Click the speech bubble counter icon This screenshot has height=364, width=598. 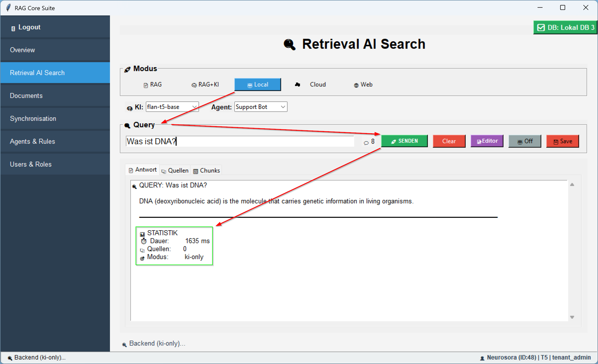tap(366, 143)
